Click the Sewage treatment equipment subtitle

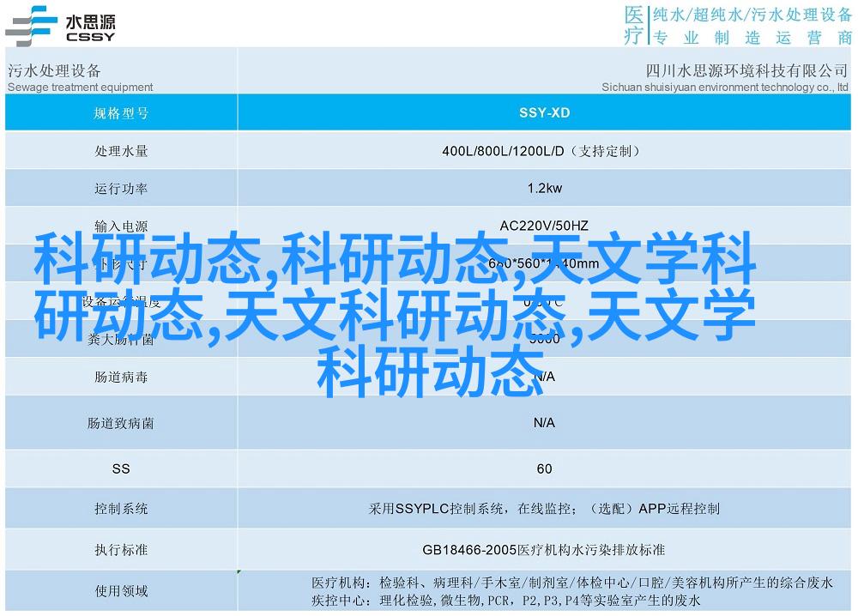[x=80, y=87]
